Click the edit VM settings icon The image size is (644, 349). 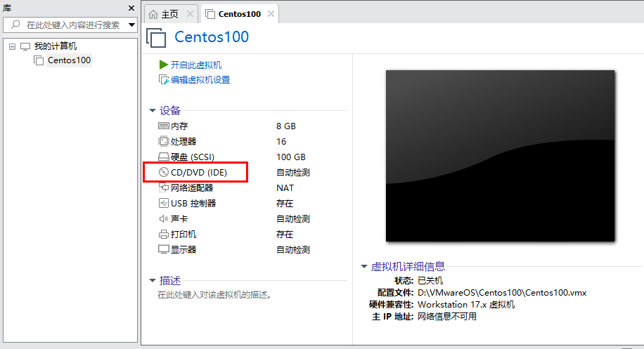point(164,80)
